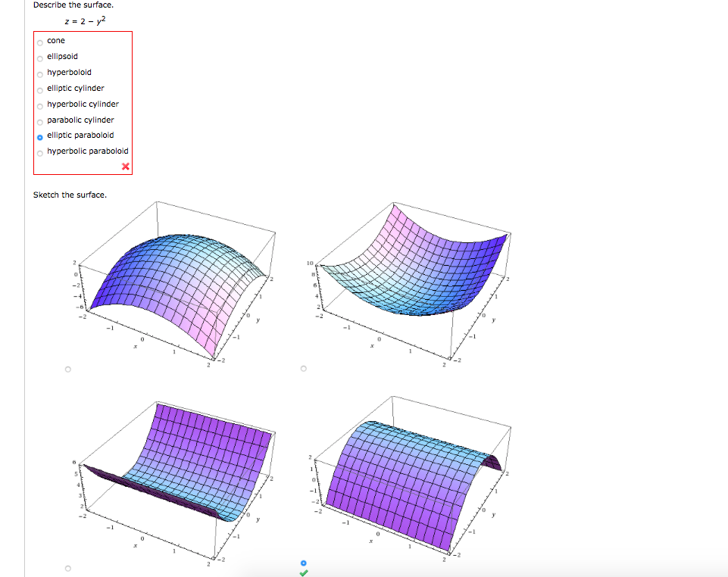Select the radio under the top-right bowl graph
The image size is (728, 577).
point(303,368)
